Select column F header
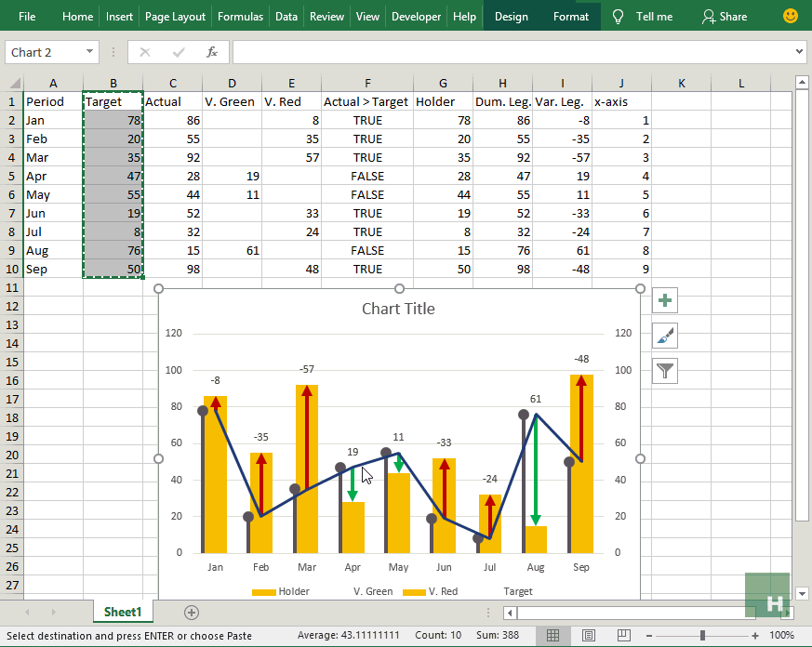Image resolution: width=812 pixels, height=647 pixels. tap(367, 83)
